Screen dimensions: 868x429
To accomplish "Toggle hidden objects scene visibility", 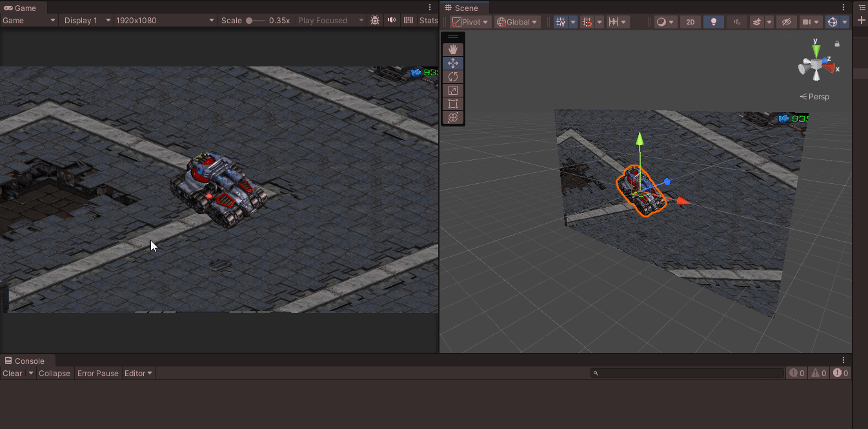I will [786, 22].
